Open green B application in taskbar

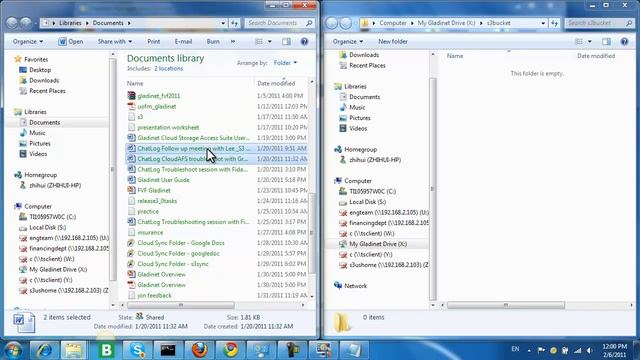tap(107, 350)
